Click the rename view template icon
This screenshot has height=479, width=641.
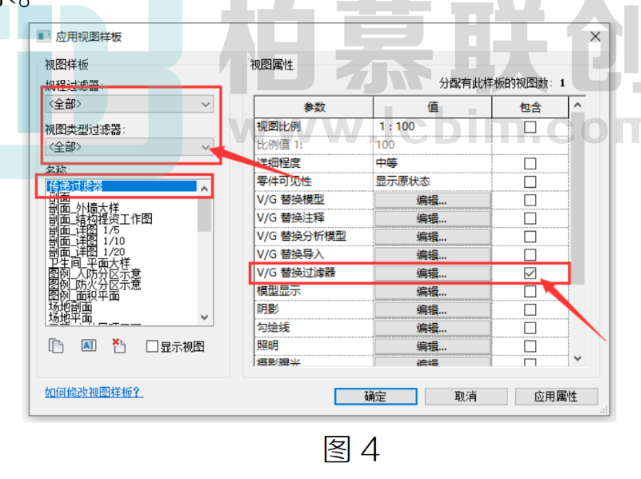point(89,346)
